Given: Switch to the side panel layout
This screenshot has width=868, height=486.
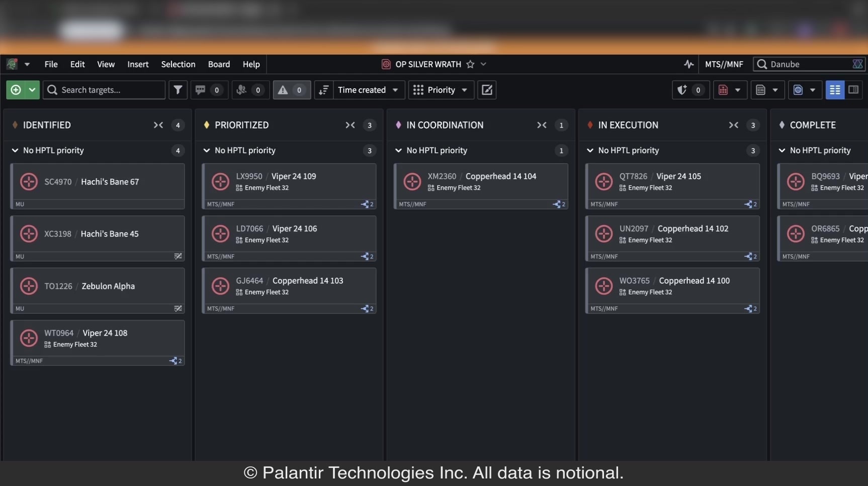Looking at the screenshot, I should click(853, 90).
